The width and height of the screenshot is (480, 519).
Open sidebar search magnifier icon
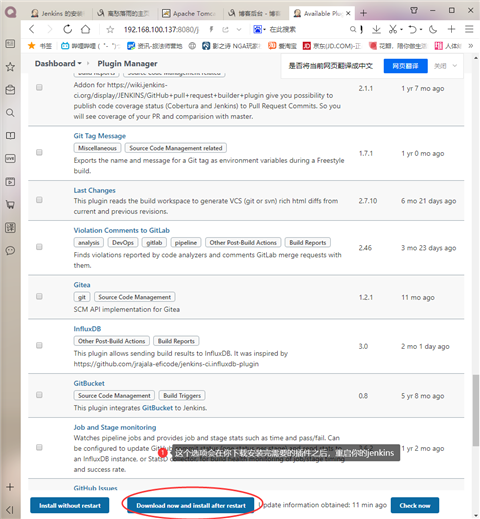[10, 113]
